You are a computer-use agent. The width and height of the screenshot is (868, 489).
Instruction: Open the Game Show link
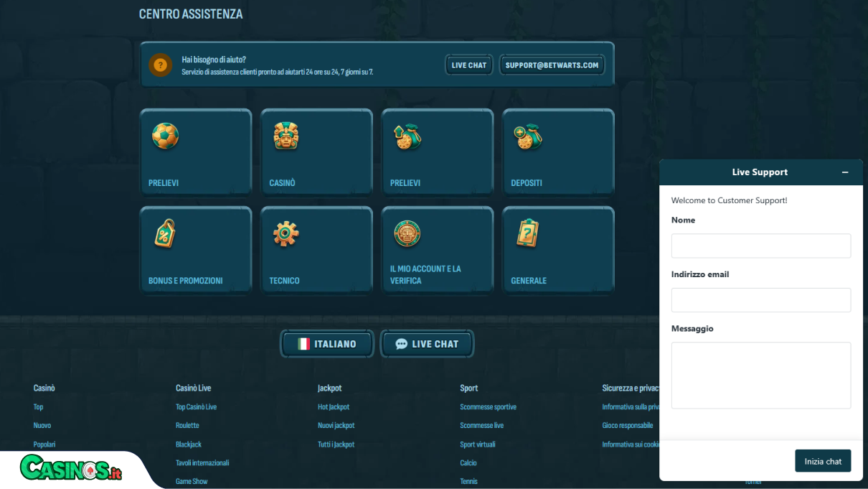click(192, 481)
